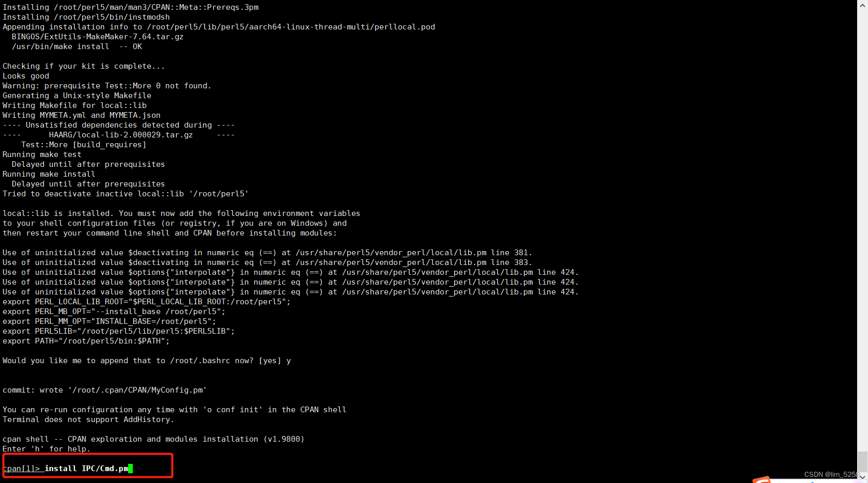This screenshot has height=483, width=868.
Task: Click the 'export PERL_MM_OPT' line
Action: [109, 321]
